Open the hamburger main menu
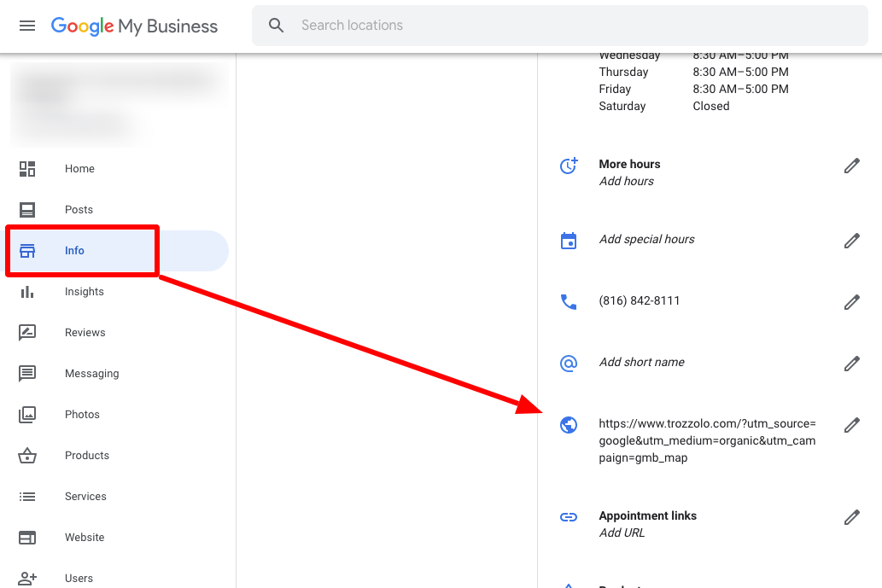Viewport: 882px width, 588px height. tap(27, 26)
